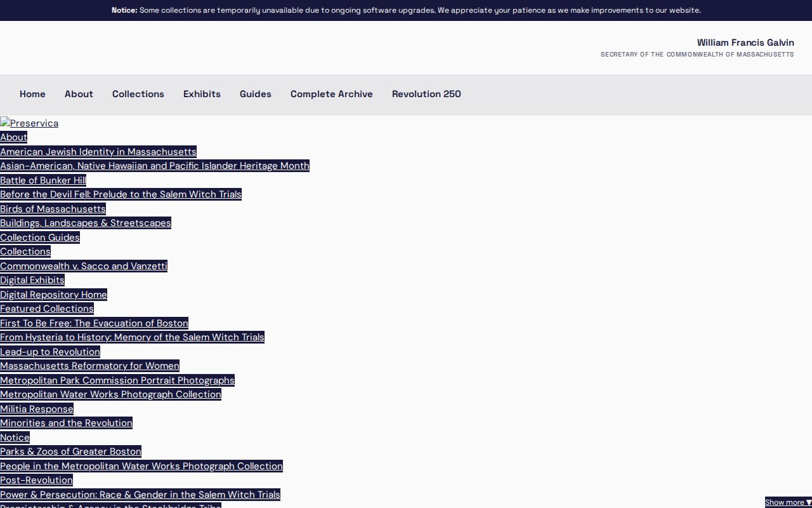Expand the Show more arrow

(788, 502)
